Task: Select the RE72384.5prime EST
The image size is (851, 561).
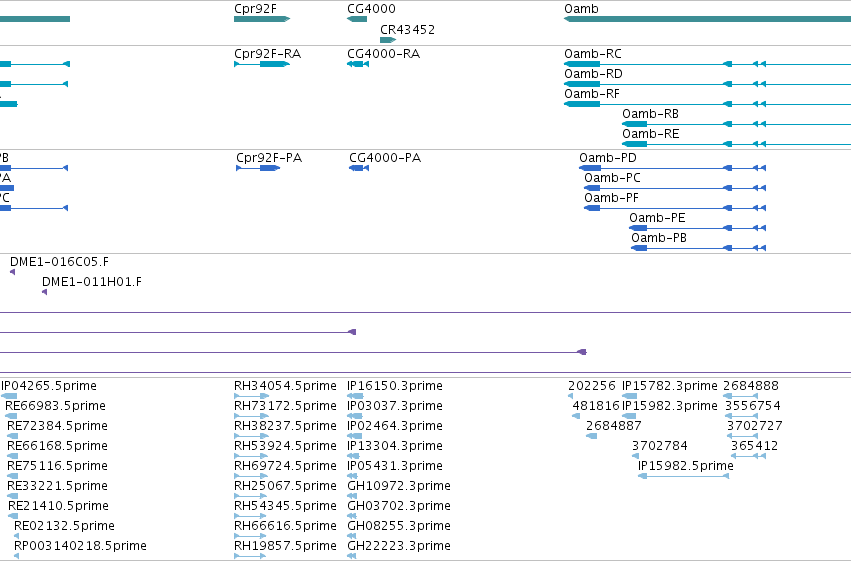Action: (x=12, y=436)
